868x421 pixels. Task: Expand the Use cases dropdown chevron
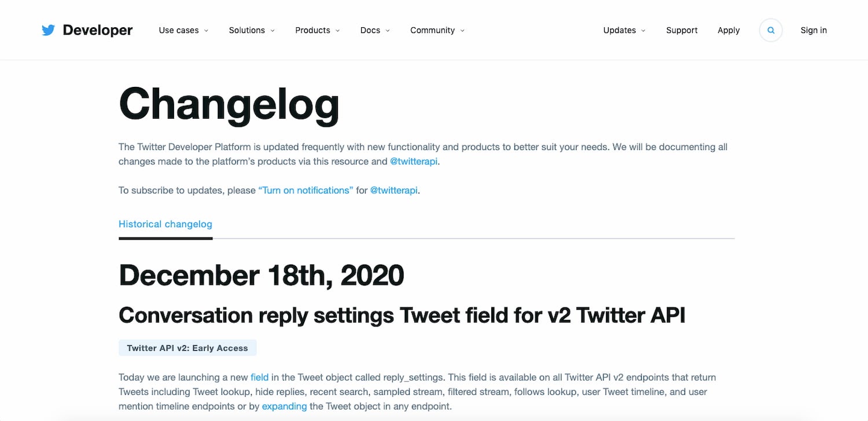coord(206,31)
